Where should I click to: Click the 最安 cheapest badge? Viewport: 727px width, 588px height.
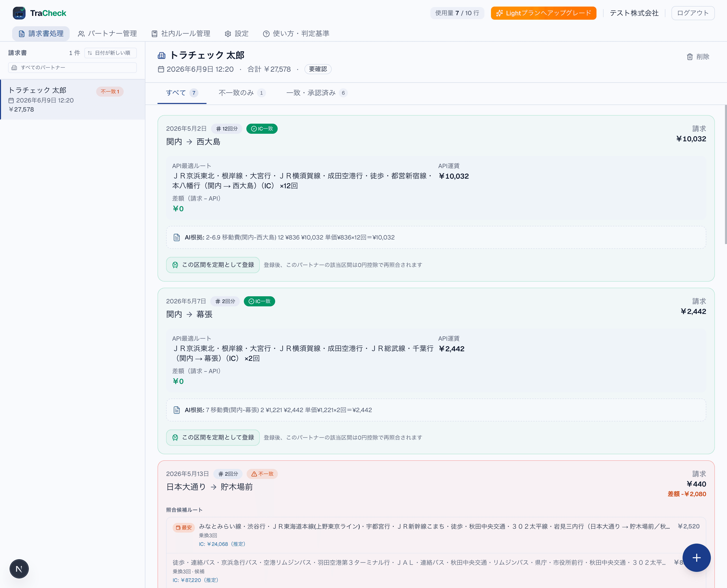tap(184, 527)
